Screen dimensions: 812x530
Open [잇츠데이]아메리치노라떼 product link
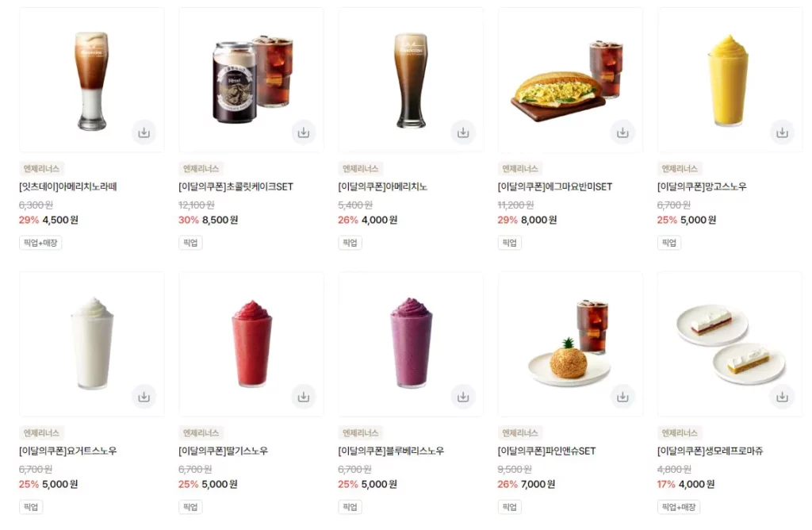[x=68, y=186]
